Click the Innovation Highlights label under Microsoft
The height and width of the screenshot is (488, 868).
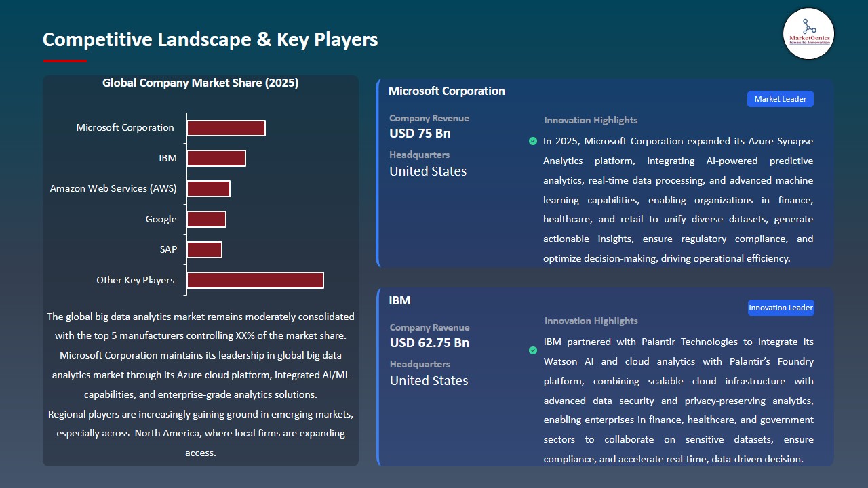click(x=590, y=120)
